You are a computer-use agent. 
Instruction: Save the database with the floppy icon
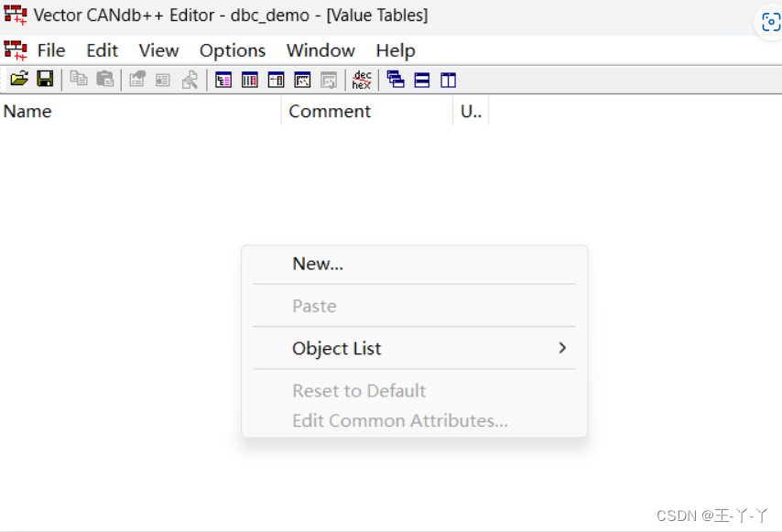[x=45, y=80]
